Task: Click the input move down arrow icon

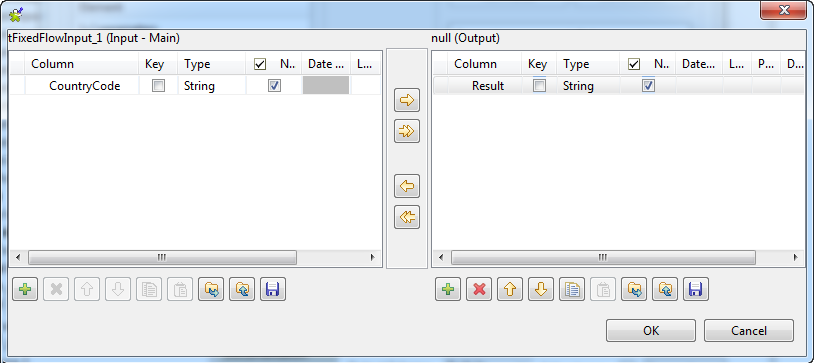Action: pos(118,289)
